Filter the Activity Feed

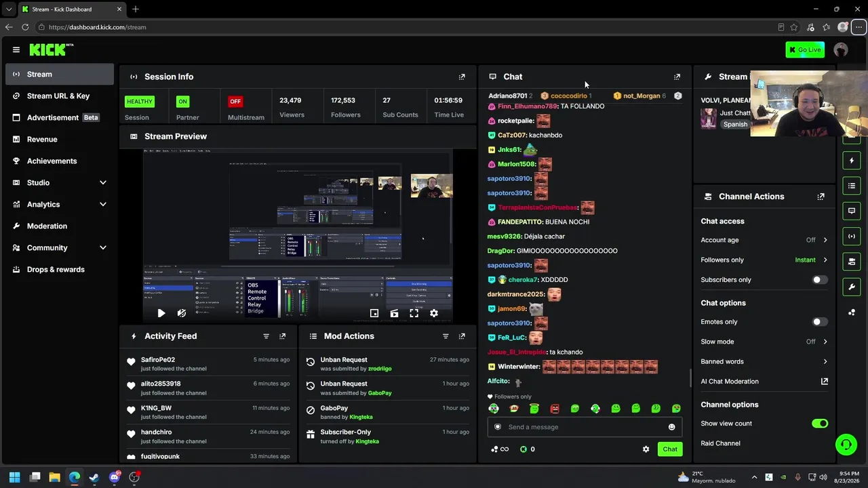(266, 336)
